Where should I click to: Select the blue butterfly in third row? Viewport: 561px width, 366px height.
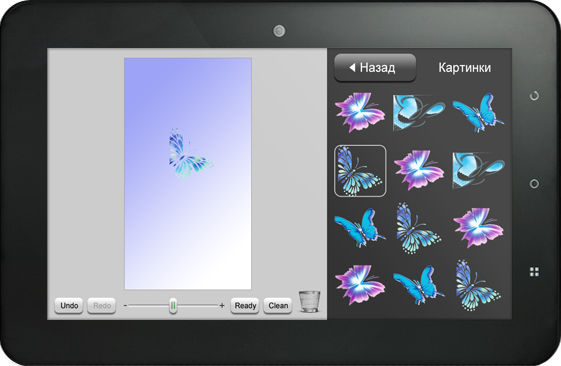coord(360,228)
